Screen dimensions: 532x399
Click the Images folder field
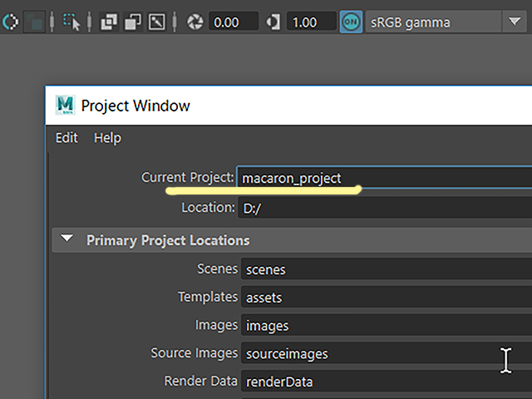(387, 326)
